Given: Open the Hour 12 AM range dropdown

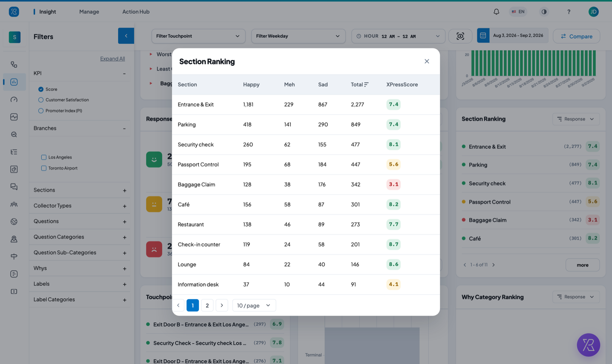Looking at the screenshot, I should 398,36.
